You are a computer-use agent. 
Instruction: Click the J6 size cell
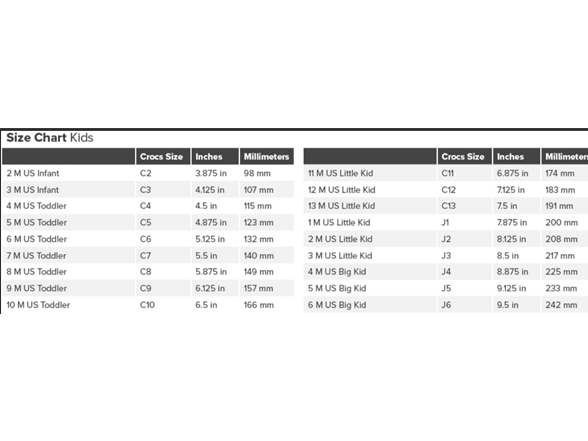(x=464, y=305)
